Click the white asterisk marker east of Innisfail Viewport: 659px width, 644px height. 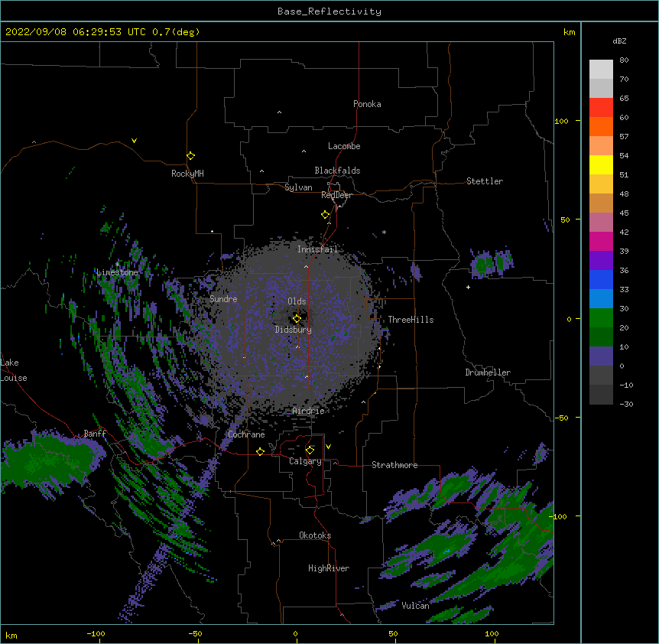[384, 232]
